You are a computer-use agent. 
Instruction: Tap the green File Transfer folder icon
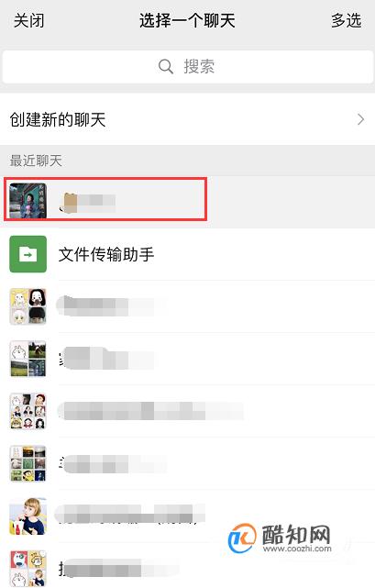(x=28, y=254)
